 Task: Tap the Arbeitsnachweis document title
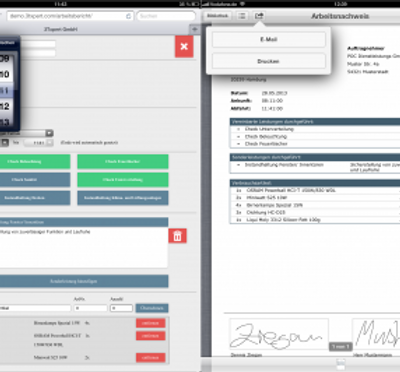(x=340, y=16)
